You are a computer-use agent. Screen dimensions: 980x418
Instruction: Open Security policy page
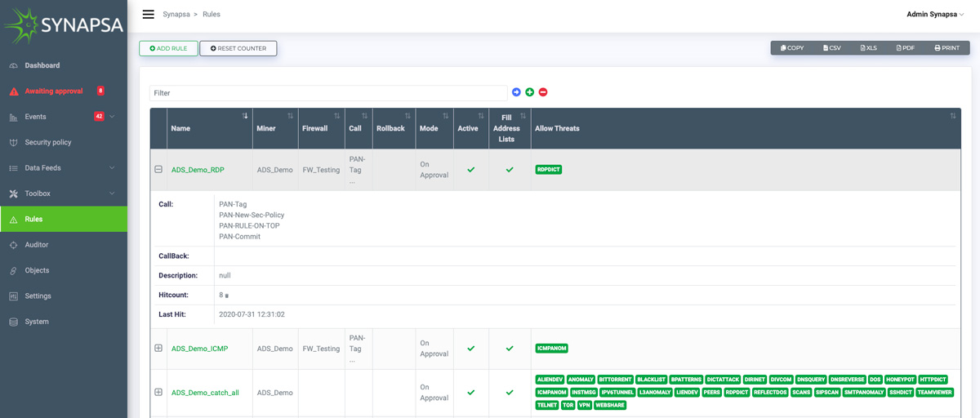pos(48,142)
